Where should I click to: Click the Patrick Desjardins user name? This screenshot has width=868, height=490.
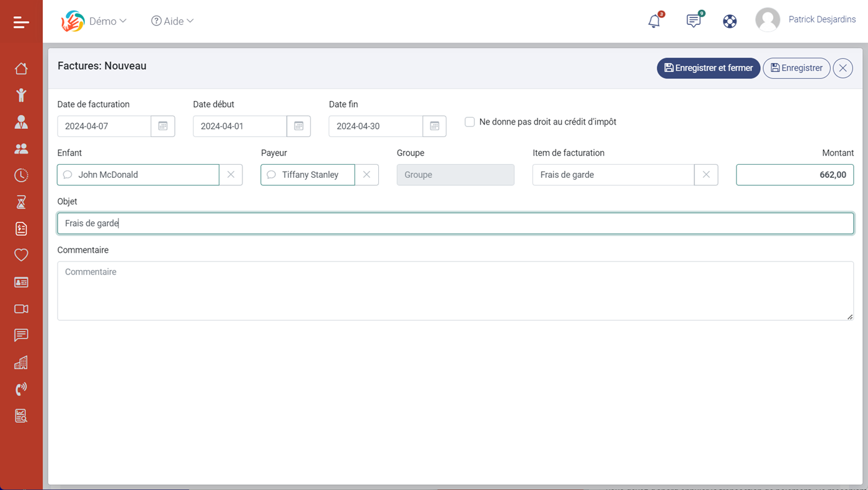pyautogui.click(x=822, y=20)
